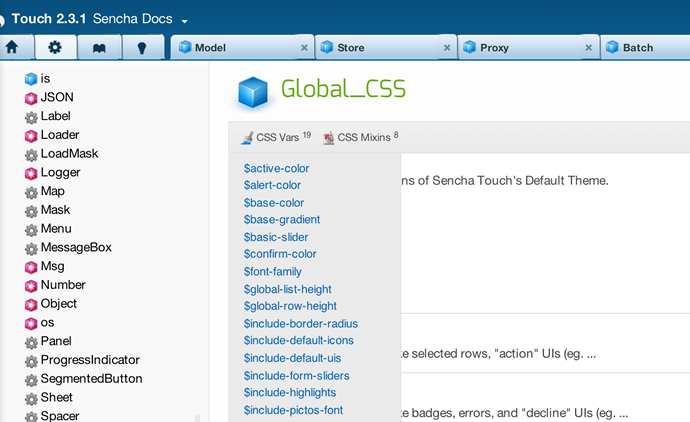Select Map in the class tree
This screenshot has width=690, height=422.
52,191
